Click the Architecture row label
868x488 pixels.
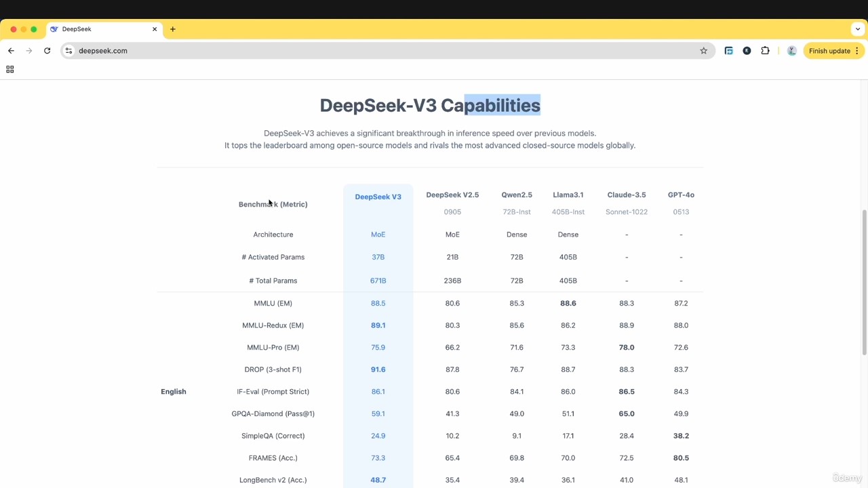click(x=273, y=235)
